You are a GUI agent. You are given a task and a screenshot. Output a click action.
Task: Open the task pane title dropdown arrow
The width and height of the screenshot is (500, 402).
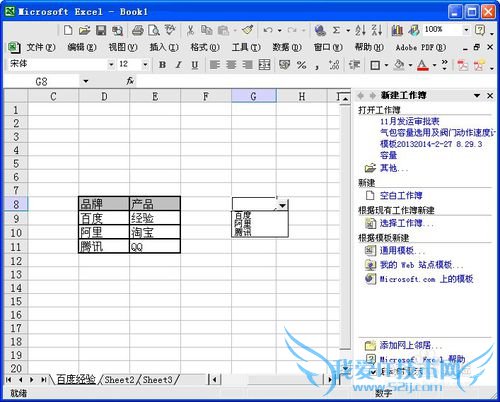coord(477,96)
